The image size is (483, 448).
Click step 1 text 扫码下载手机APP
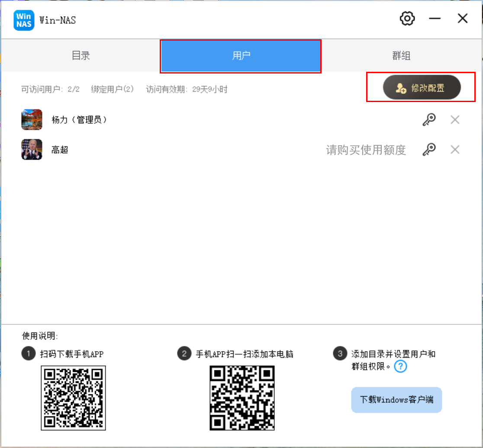pos(72,354)
